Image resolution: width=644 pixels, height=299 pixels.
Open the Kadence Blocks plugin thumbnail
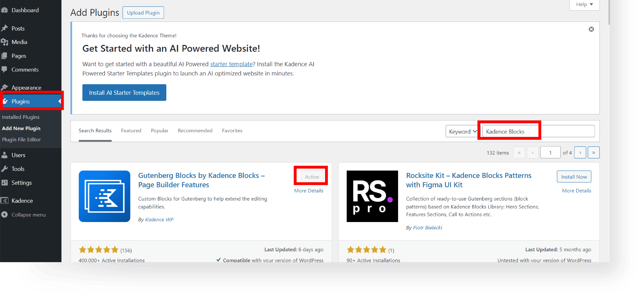point(104,196)
